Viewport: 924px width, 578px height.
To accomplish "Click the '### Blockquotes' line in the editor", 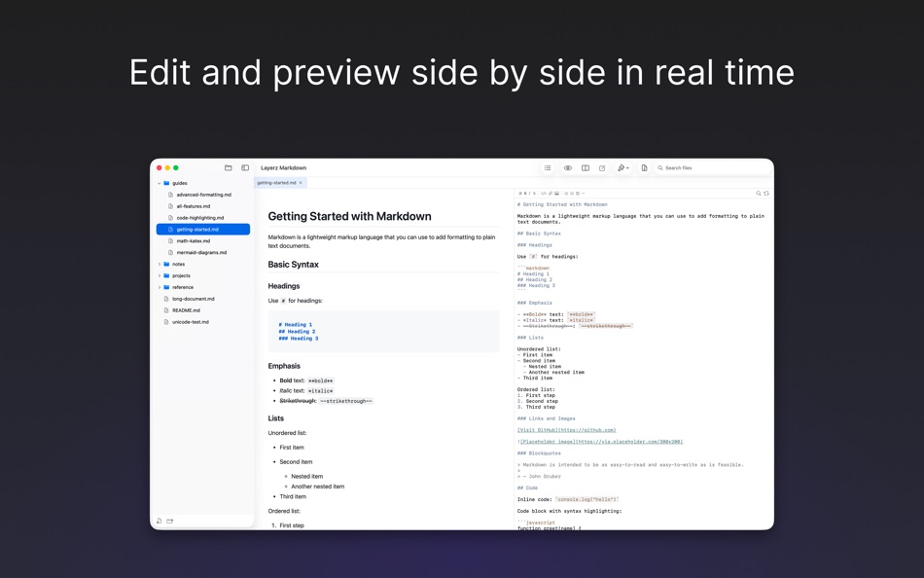I will point(539,453).
